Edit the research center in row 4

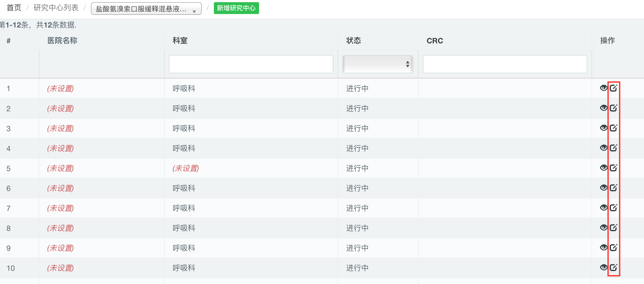(x=613, y=148)
